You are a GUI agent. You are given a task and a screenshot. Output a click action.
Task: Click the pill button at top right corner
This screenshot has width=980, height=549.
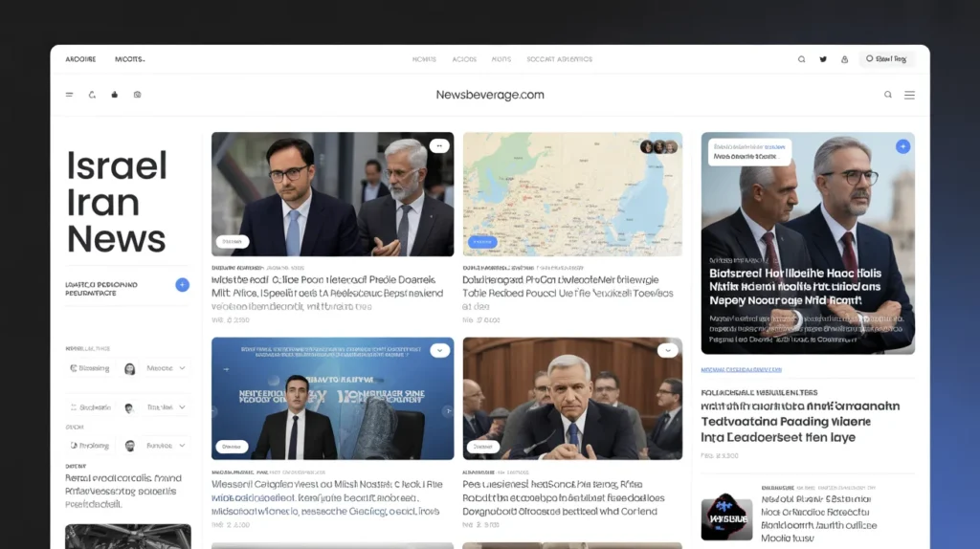click(x=886, y=59)
